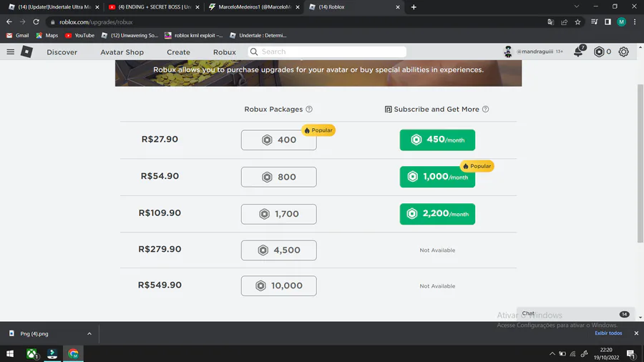The width and height of the screenshot is (644, 362).
Task: Buy the 800 Robux package
Action: [x=279, y=177]
